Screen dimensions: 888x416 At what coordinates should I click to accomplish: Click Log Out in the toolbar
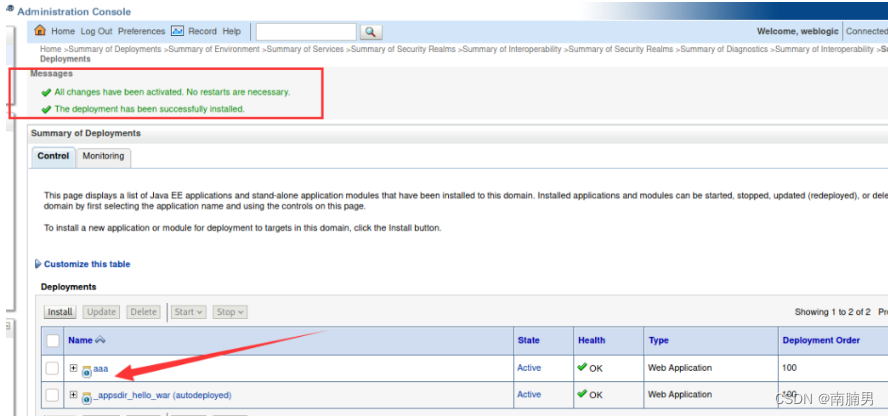coord(96,31)
